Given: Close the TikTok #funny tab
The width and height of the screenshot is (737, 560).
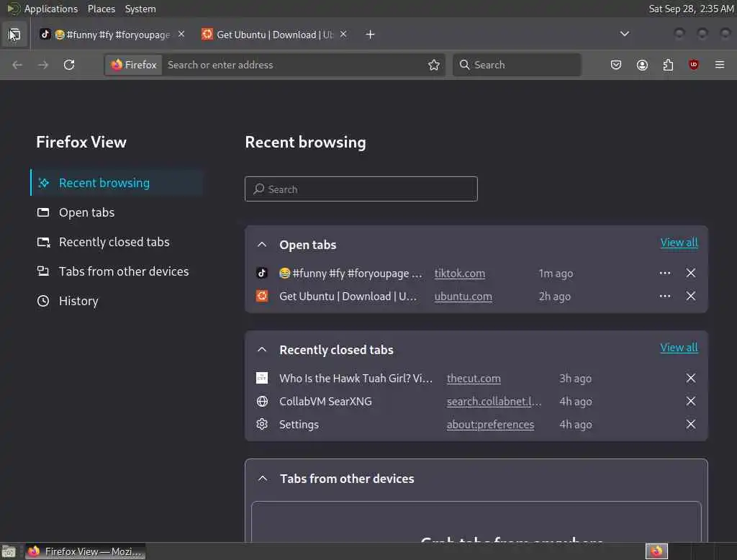Looking at the screenshot, I should tap(181, 34).
